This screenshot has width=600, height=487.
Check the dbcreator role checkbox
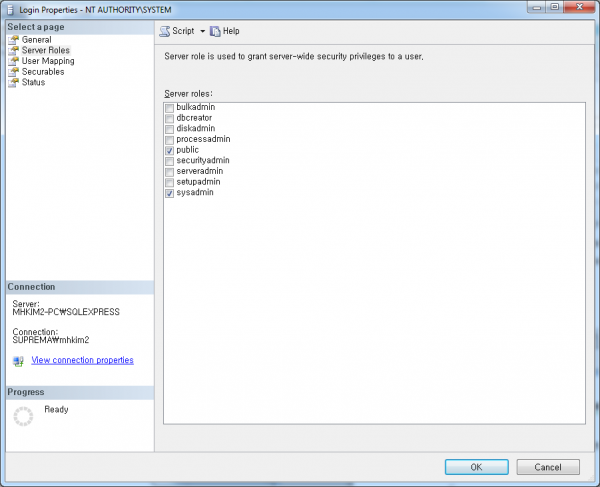tap(168, 118)
